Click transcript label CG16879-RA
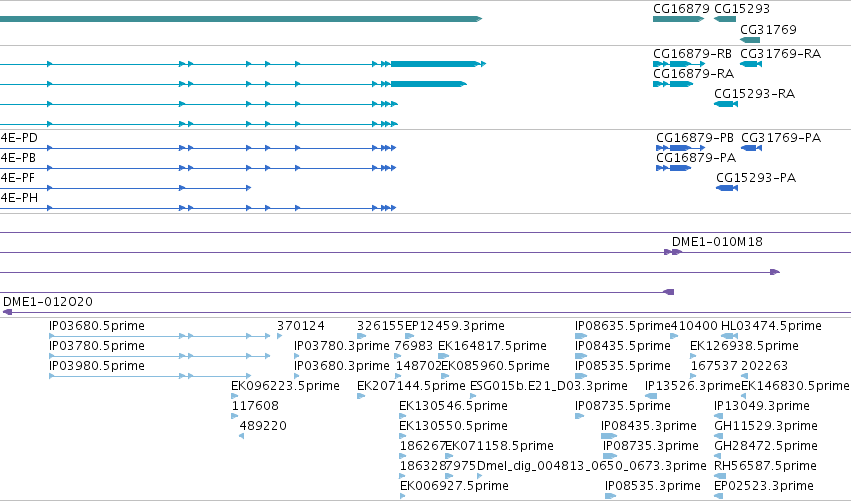Viewport: 851px width, 501px height. point(694,74)
